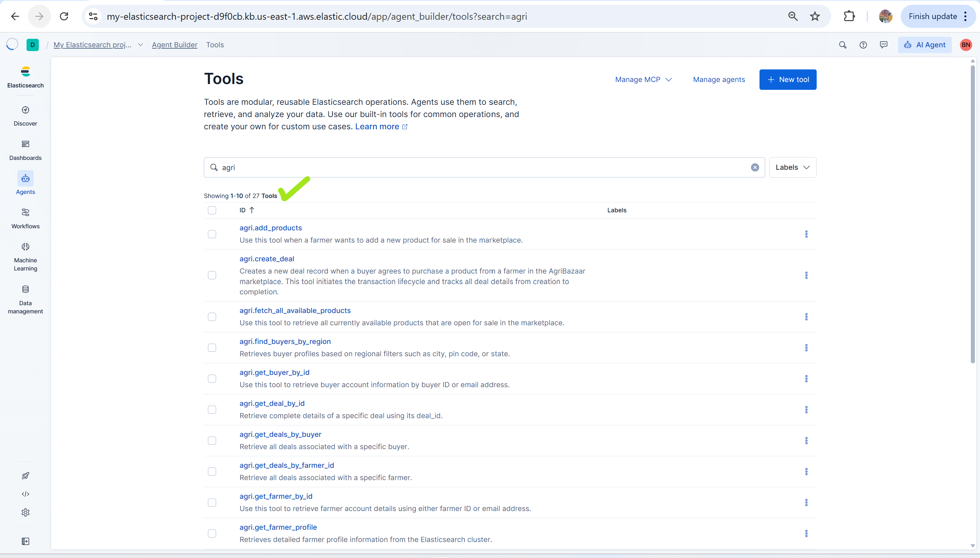Open Dashboards in the side navigation
Viewport: 980px width, 558px height.
(25, 150)
